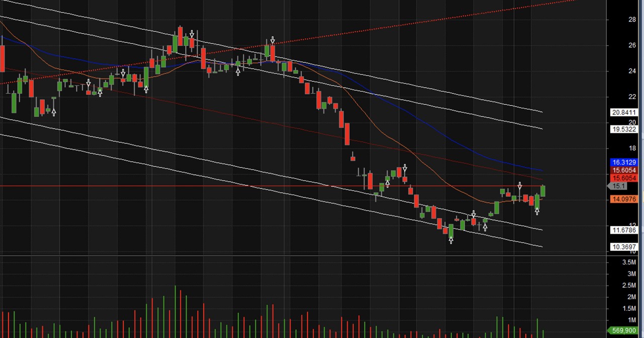Screen dimensions: 644x338
Task: Click the 10.3697 bottom channel label
Action: (624, 247)
